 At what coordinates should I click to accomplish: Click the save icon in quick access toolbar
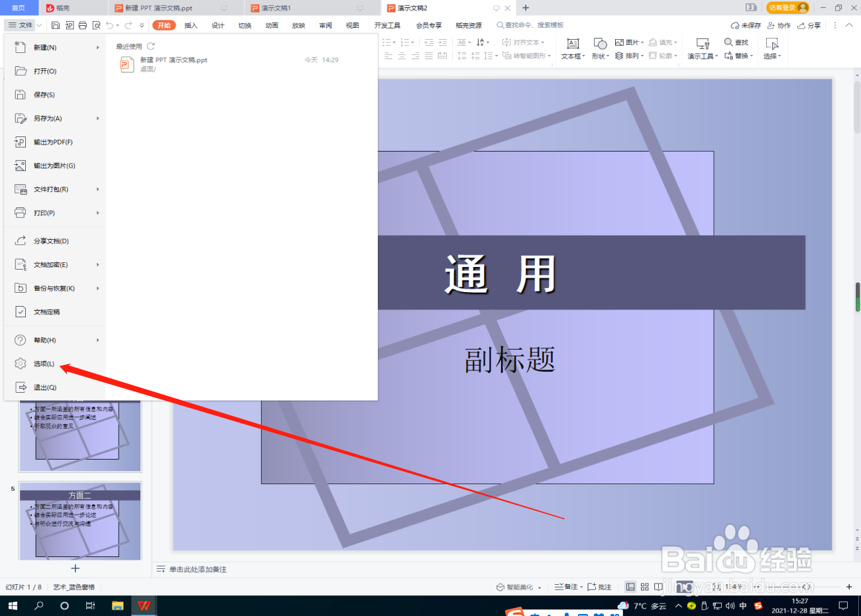point(56,25)
